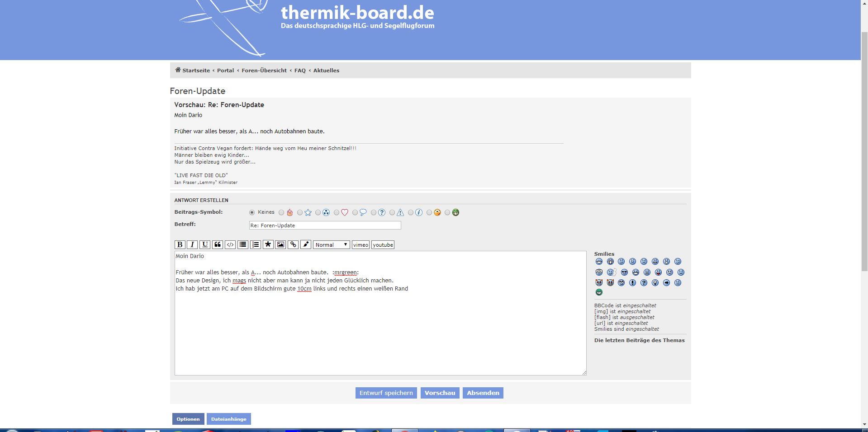The width and height of the screenshot is (868, 432).
Task: Click into the Betreff subject field
Action: (325, 225)
